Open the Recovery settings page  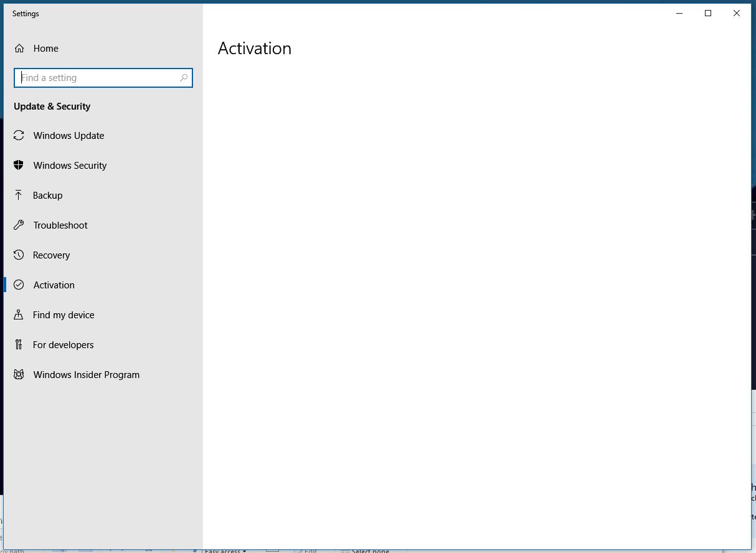pyautogui.click(x=51, y=255)
